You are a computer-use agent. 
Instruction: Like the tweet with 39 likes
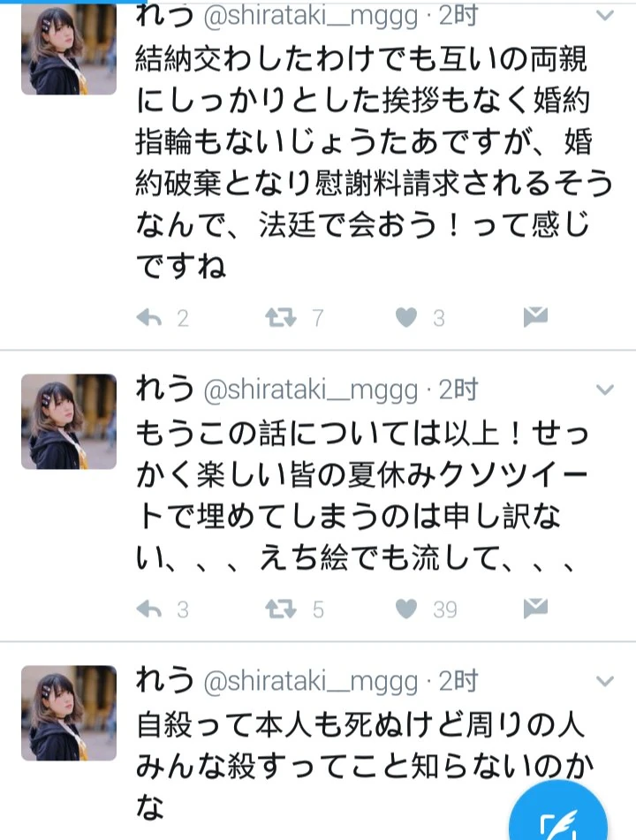coord(406,609)
